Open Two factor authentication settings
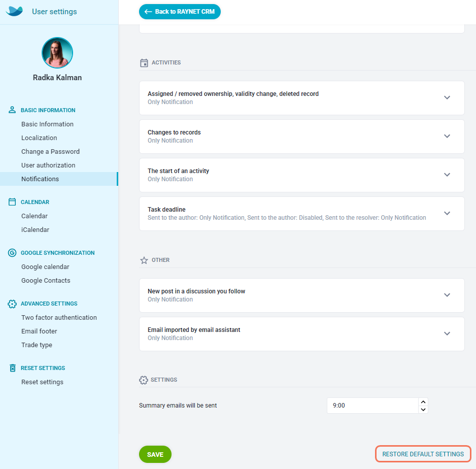The width and height of the screenshot is (476, 469). 59,317
